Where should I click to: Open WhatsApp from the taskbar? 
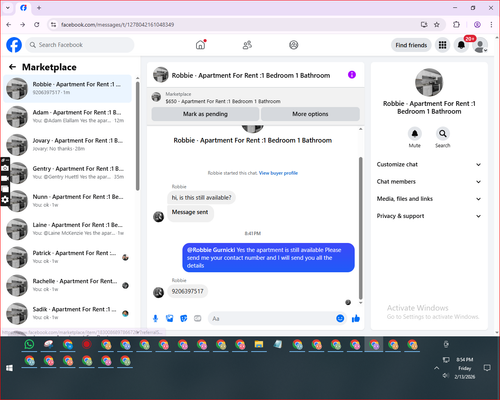pos(29,344)
